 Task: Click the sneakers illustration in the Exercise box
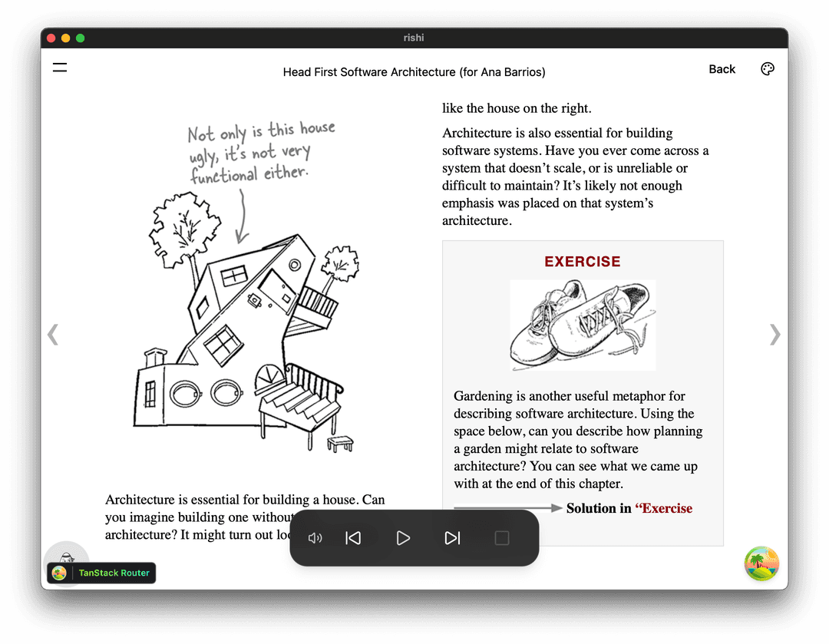point(583,325)
